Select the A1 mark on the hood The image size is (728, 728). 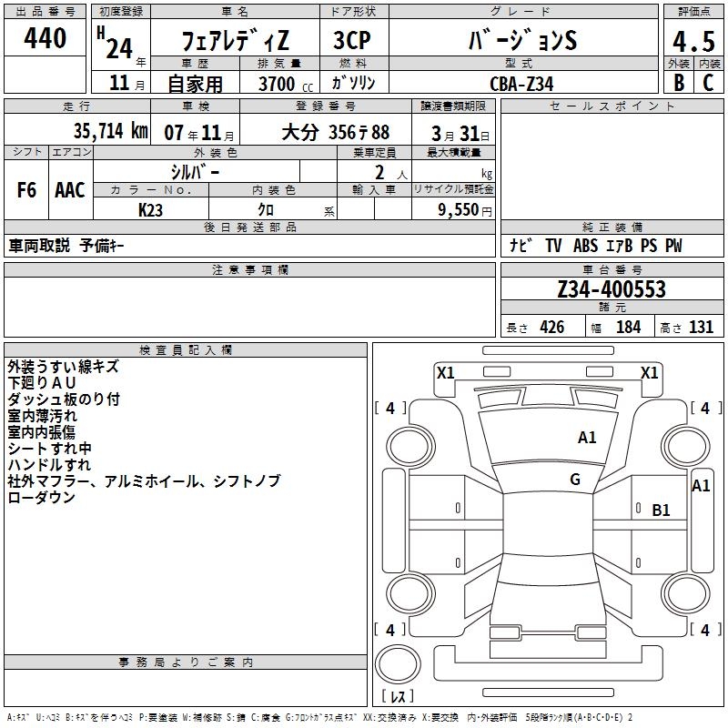587,438
